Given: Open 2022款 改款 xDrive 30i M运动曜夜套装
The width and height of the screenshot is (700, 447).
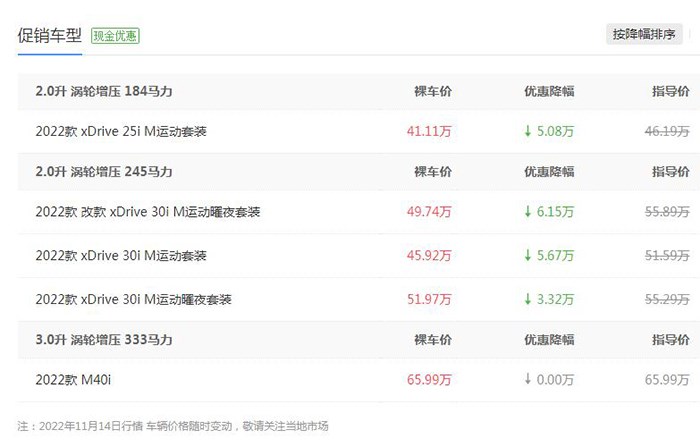Looking at the screenshot, I should (x=148, y=212).
